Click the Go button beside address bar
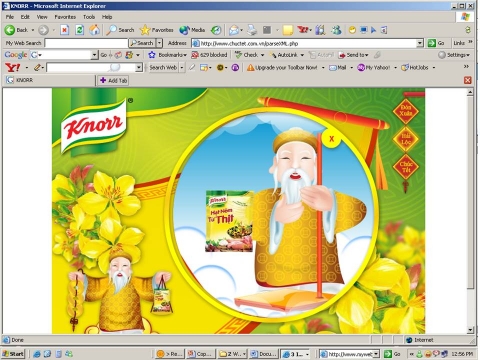 tap(436, 43)
